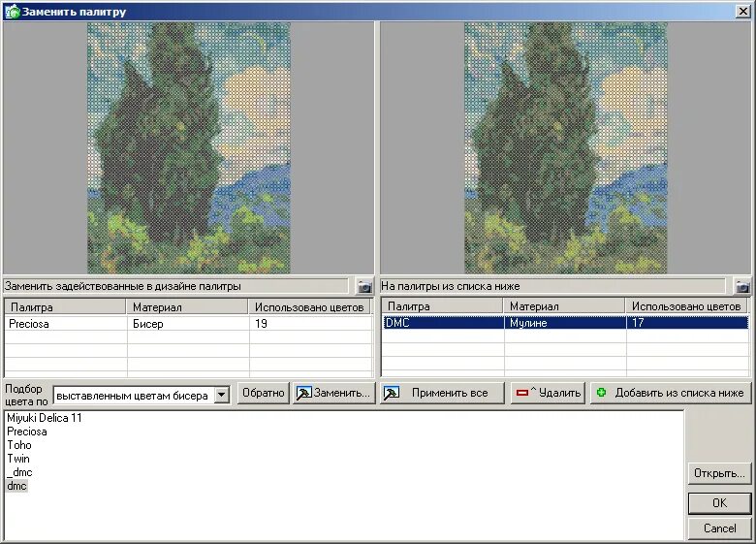Click the 'Применить все' button
The image size is (756, 544).
tap(442, 393)
